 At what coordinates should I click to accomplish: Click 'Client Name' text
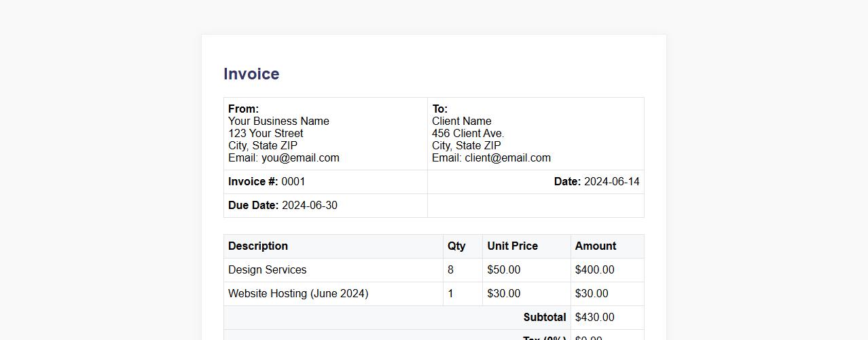coord(462,121)
